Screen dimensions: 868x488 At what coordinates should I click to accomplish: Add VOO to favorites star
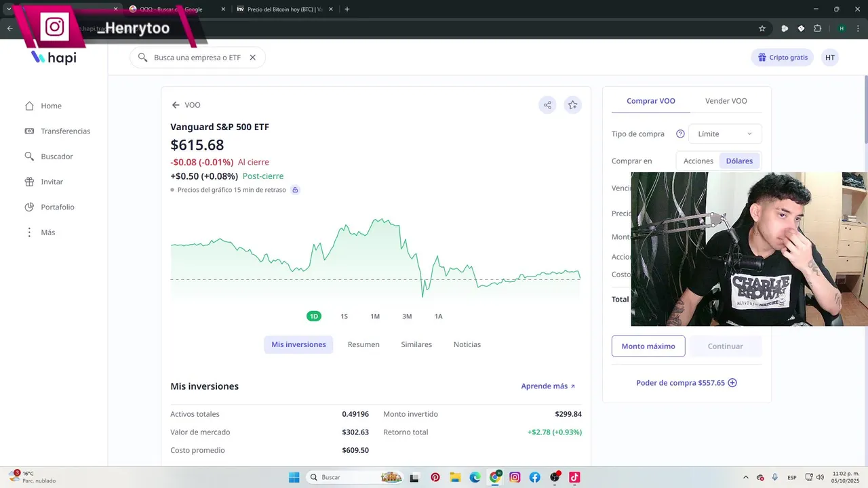(573, 105)
